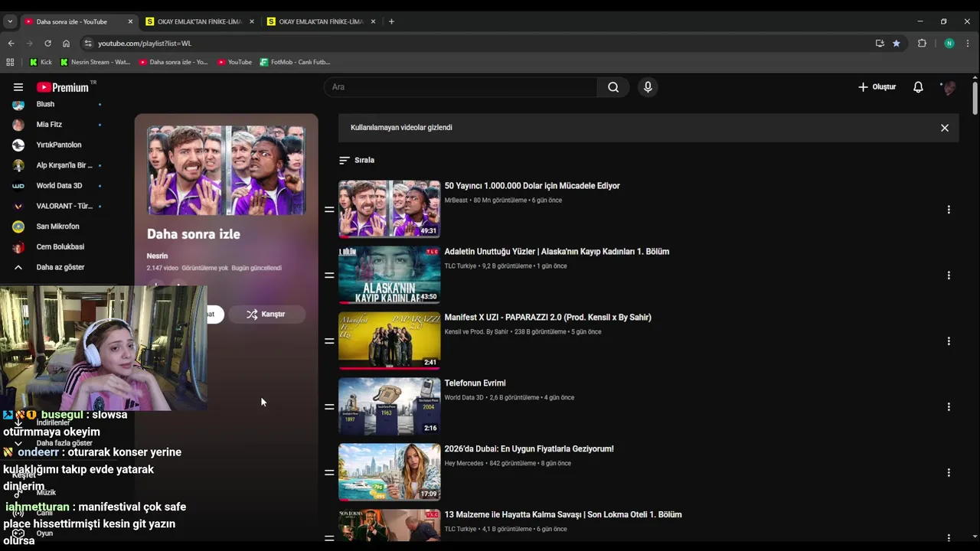Image resolution: width=980 pixels, height=551 pixels.
Task: Open the Nesrin Stream bookmark
Action: [95, 62]
